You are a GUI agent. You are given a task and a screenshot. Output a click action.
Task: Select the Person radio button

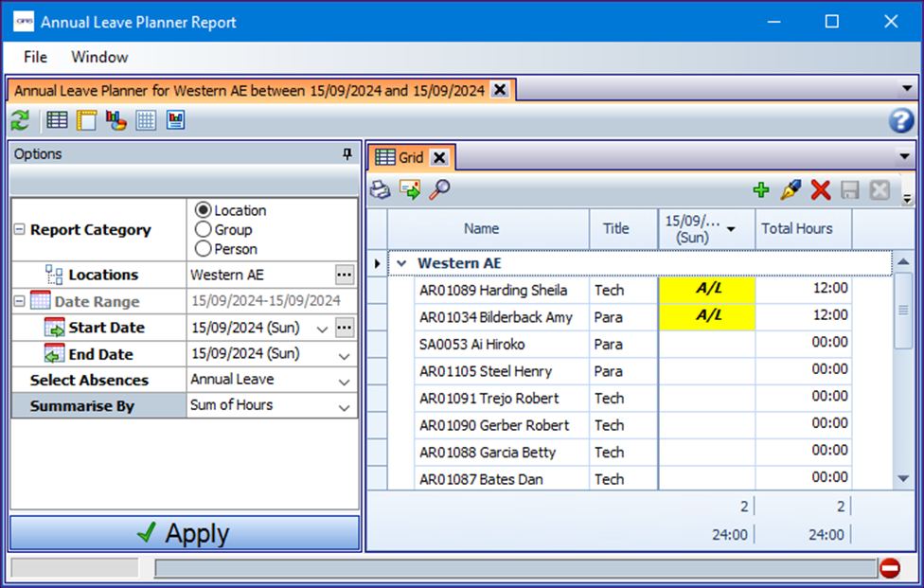(x=202, y=249)
